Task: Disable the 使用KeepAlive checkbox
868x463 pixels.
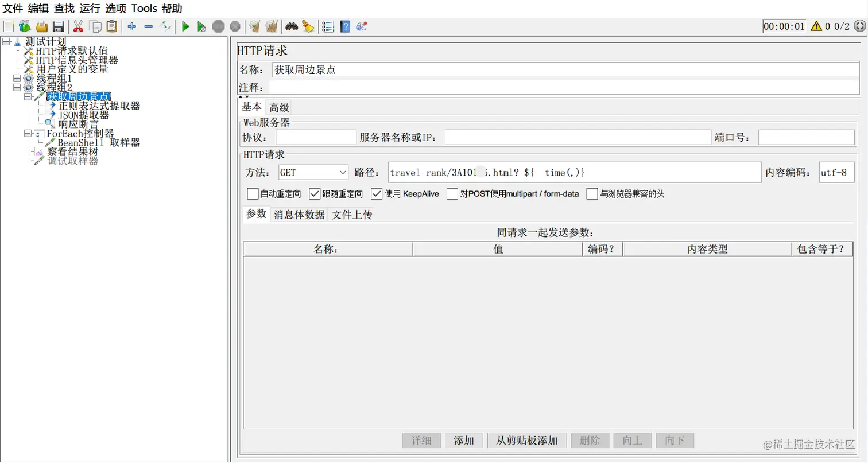Action: tap(377, 193)
